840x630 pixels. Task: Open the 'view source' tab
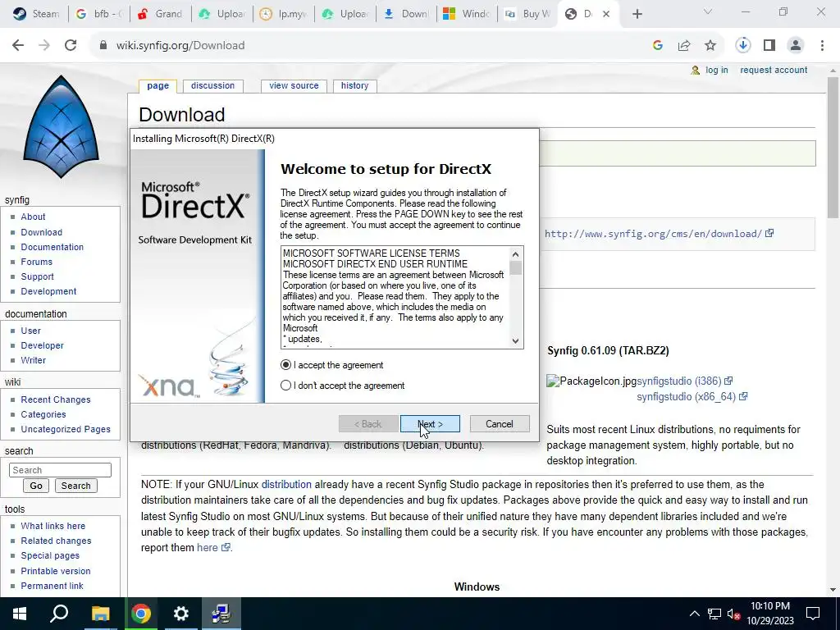[294, 85]
